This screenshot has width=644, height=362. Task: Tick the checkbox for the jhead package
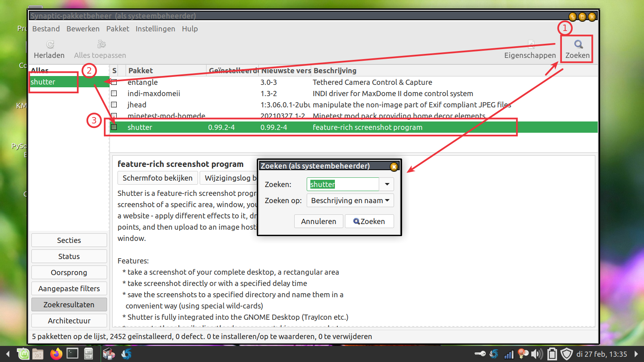point(114,105)
